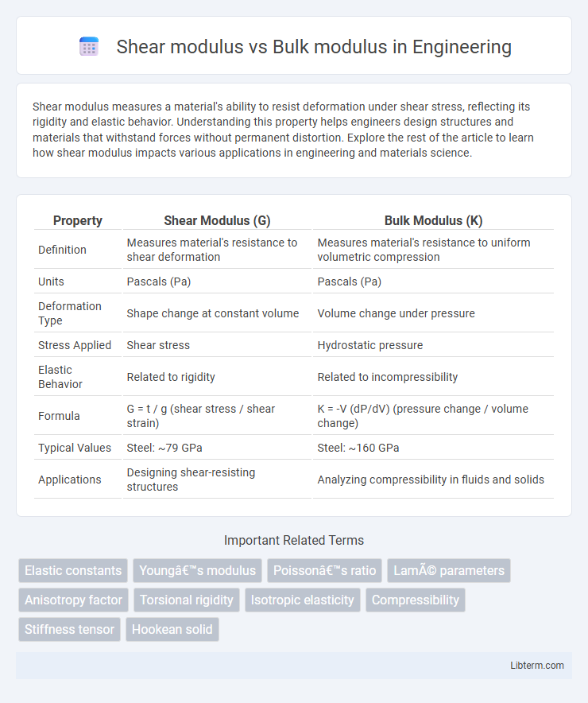Select the Young's modulus tag
This screenshot has width=588, height=703.
(198, 570)
